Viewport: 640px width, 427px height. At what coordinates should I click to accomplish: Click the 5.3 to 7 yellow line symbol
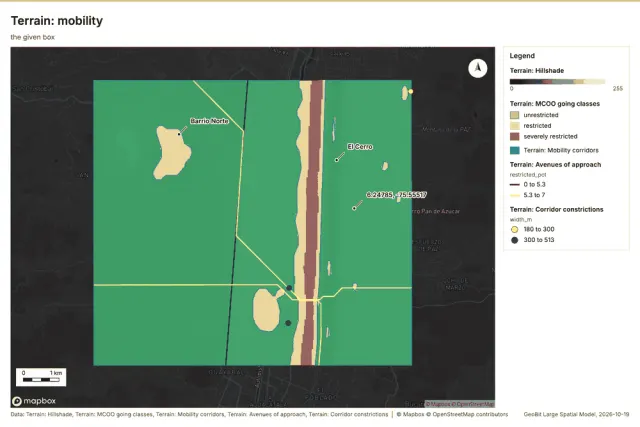tap(515, 195)
